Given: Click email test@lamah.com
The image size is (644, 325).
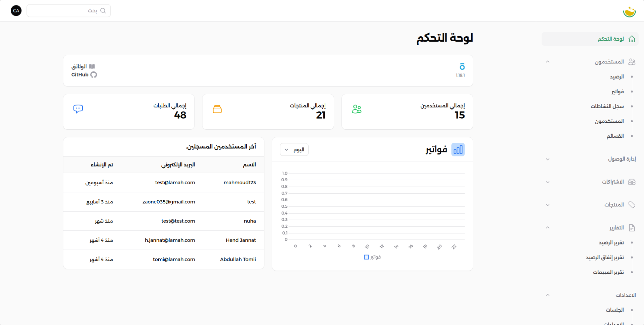Looking at the screenshot, I should tap(175, 183).
